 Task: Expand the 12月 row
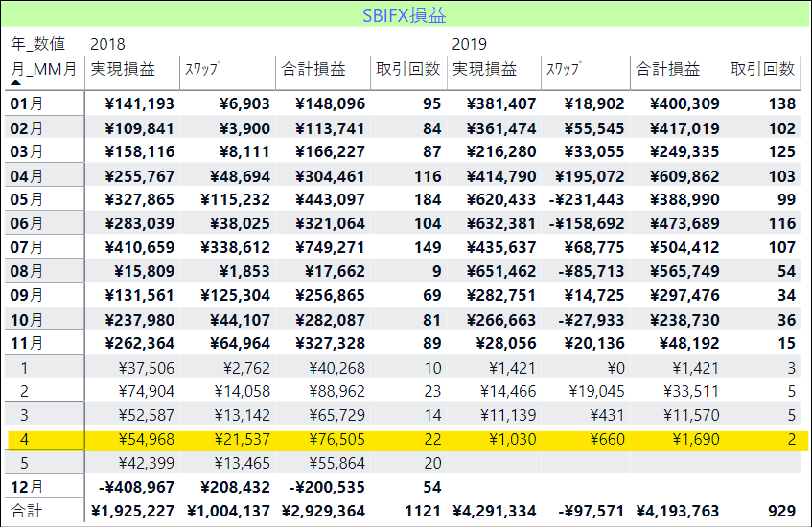click(x=27, y=487)
